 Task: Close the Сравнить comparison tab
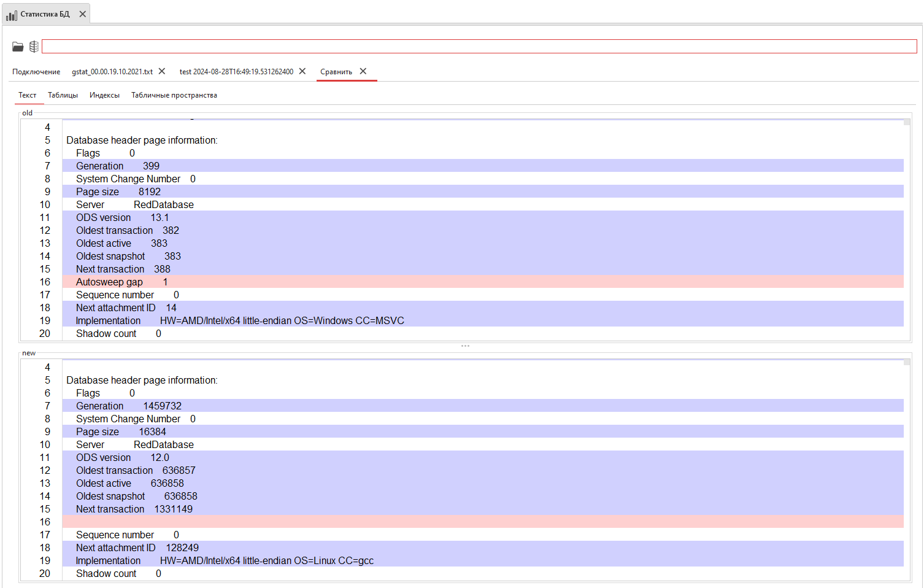click(363, 71)
